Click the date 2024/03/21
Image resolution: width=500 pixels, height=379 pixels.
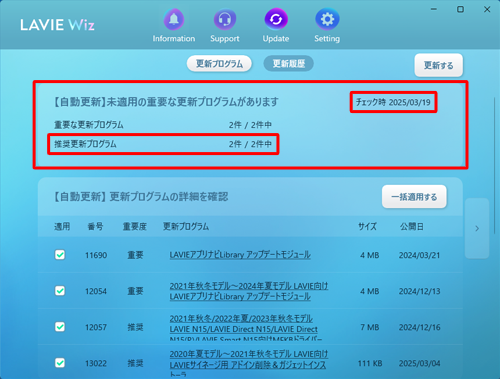click(x=420, y=255)
